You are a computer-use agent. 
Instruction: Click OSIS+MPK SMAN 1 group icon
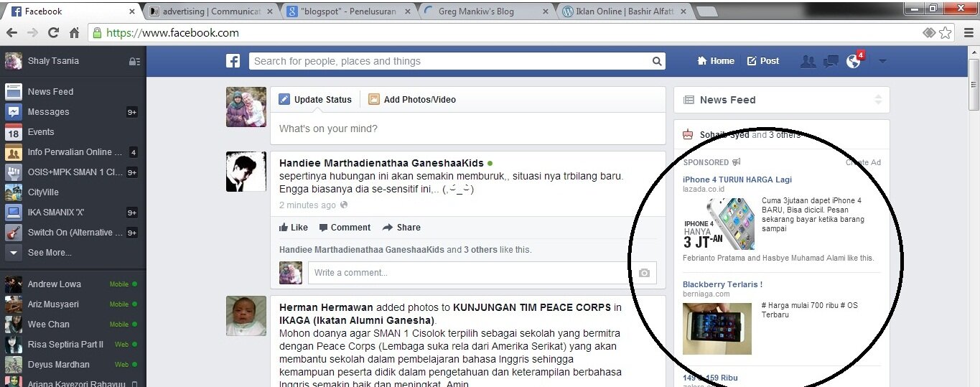pyautogui.click(x=14, y=172)
